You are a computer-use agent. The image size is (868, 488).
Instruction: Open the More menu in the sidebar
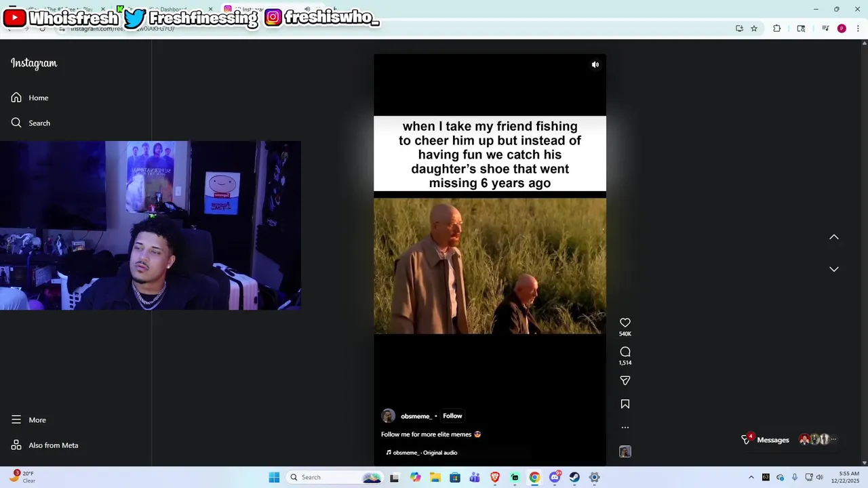pos(28,420)
